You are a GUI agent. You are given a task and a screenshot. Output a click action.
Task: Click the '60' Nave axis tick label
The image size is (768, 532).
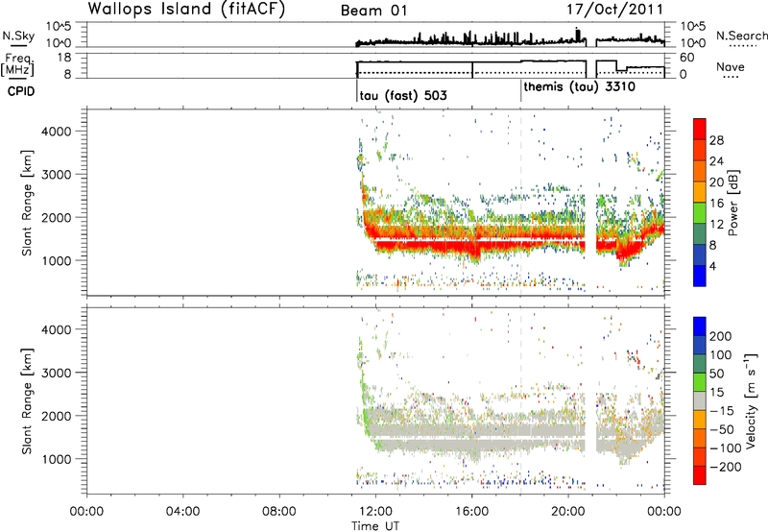(x=687, y=58)
